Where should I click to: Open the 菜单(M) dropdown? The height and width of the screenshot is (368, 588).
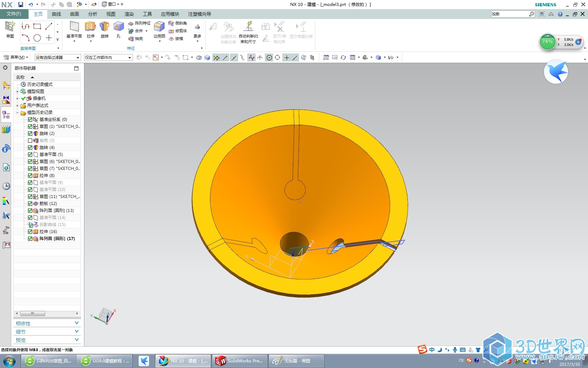(16, 57)
